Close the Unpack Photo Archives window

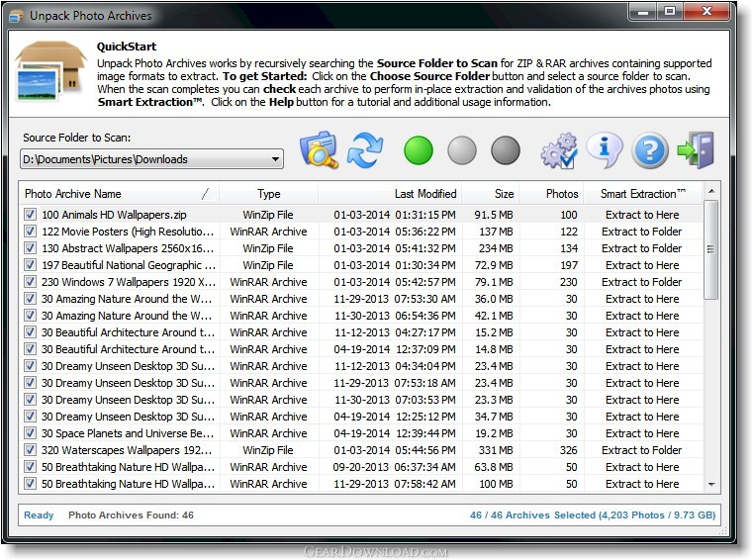point(706,12)
